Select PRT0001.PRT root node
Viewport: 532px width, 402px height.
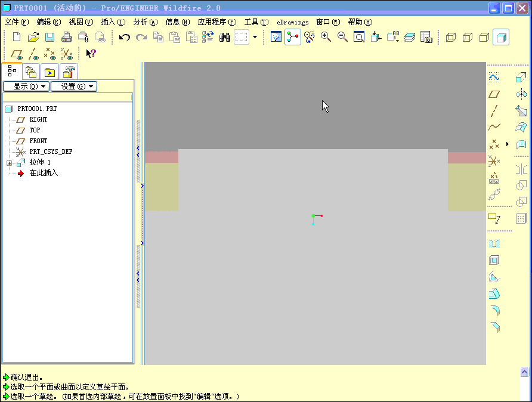[37, 109]
